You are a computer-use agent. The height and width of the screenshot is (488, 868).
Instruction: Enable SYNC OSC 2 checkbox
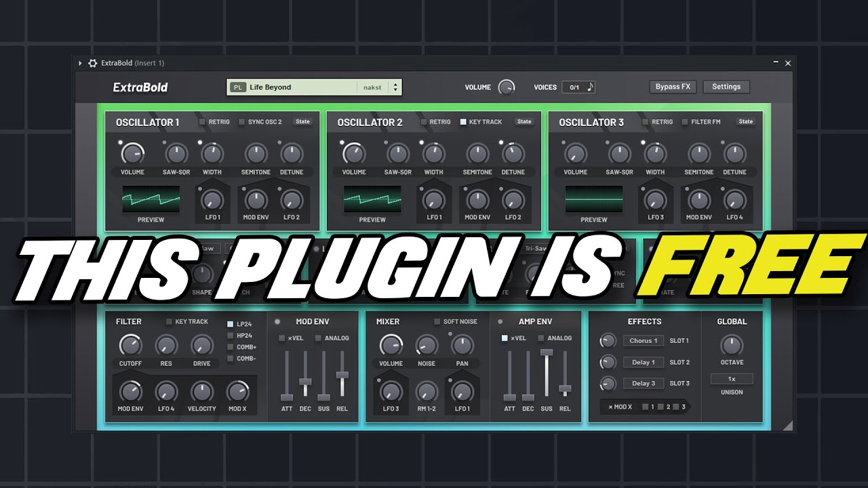241,122
